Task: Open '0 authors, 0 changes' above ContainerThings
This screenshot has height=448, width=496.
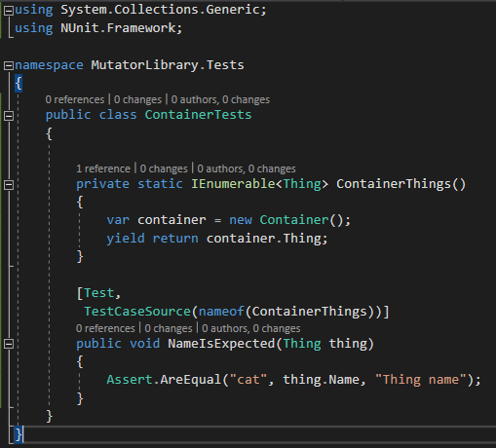Action: (x=247, y=168)
